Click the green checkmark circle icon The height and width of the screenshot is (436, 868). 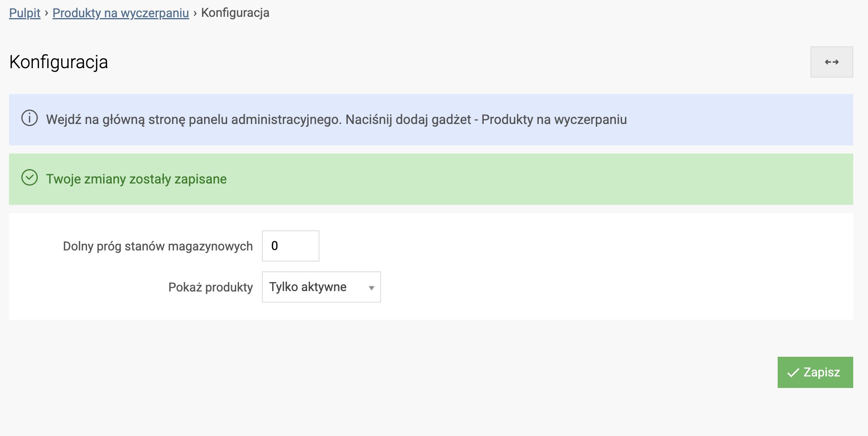pyautogui.click(x=30, y=178)
